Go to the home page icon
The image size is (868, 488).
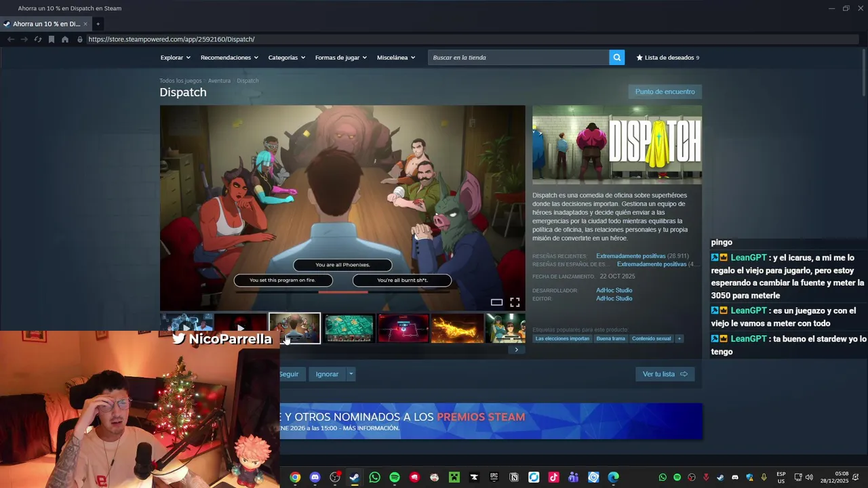65,39
